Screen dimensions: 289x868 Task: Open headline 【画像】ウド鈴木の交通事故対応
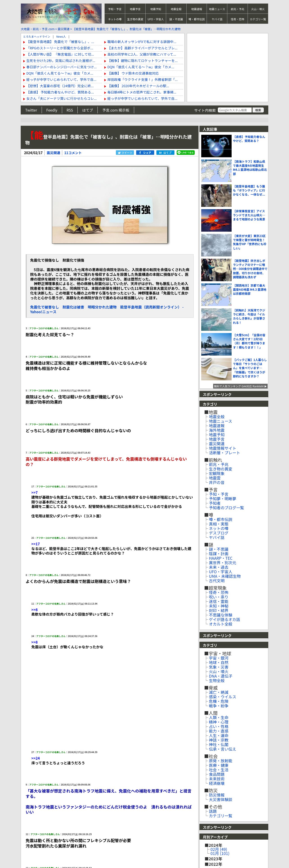point(133,73)
